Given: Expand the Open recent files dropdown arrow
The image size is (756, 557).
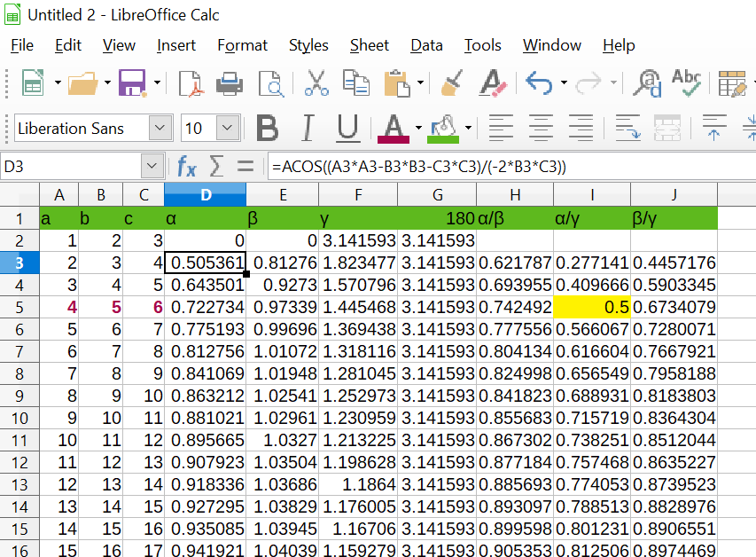Looking at the screenshot, I should tap(107, 83).
